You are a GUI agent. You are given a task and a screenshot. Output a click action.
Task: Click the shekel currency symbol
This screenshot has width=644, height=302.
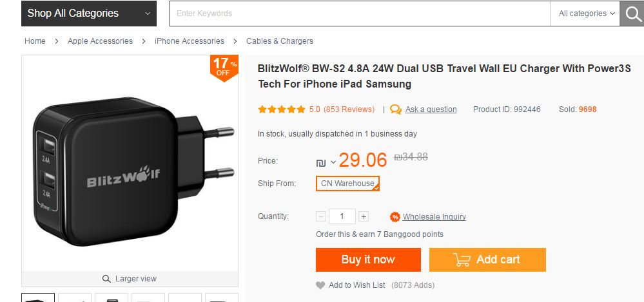click(321, 163)
